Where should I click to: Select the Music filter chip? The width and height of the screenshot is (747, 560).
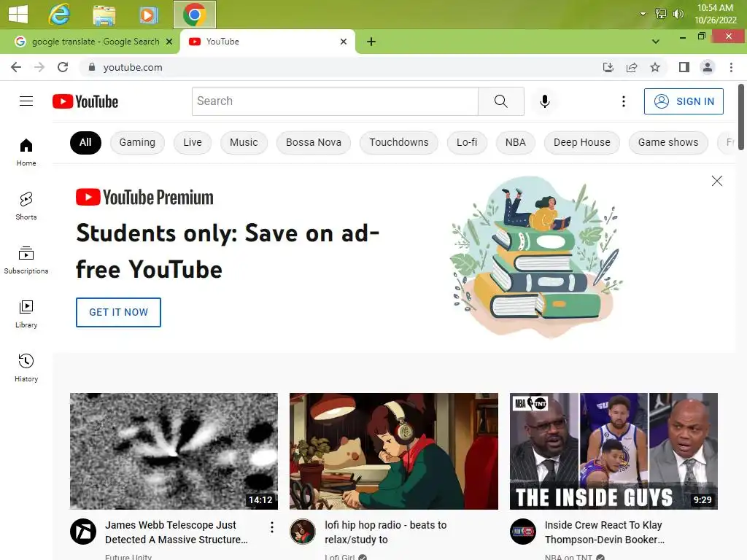(244, 142)
